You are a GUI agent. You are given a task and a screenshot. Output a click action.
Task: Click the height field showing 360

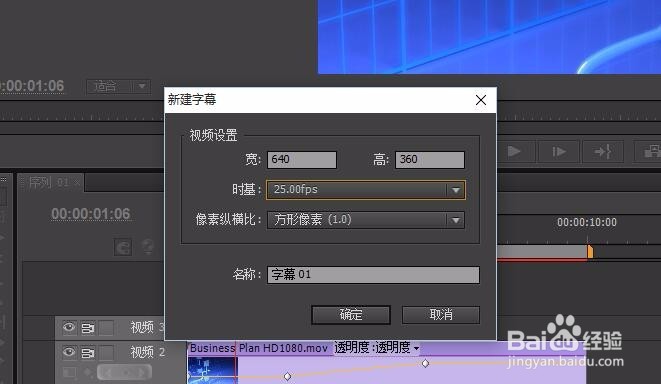pos(430,160)
